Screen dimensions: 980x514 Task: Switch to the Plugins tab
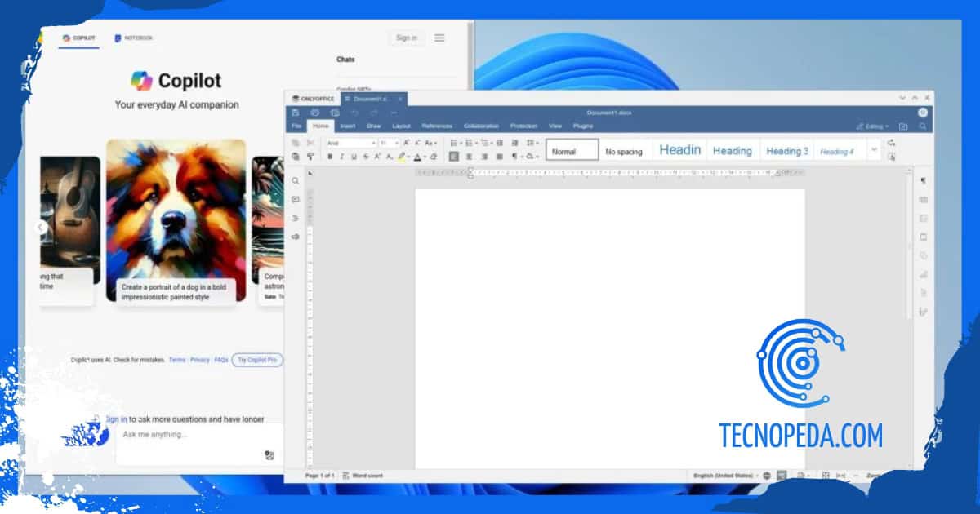coord(583,126)
